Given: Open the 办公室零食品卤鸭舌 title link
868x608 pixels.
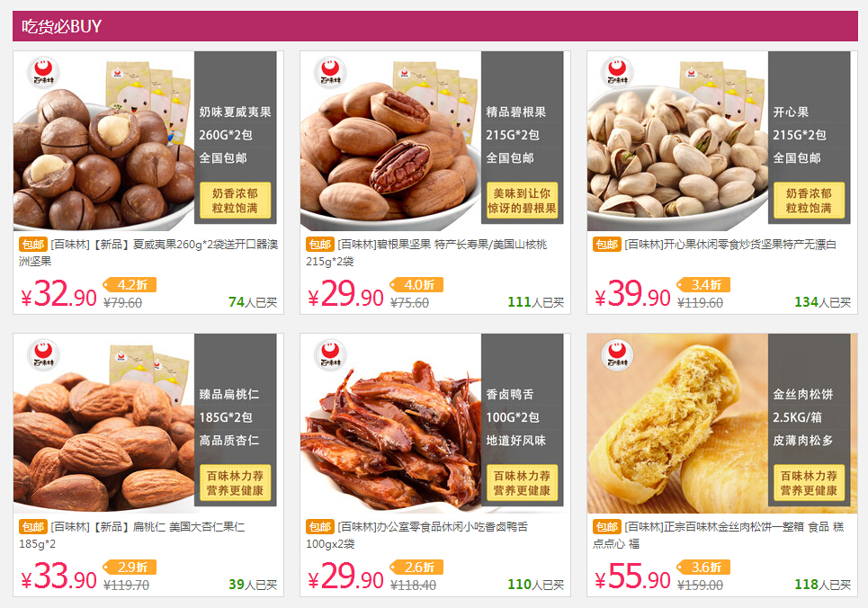Looking at the screenshot, I should coord(416,535).
